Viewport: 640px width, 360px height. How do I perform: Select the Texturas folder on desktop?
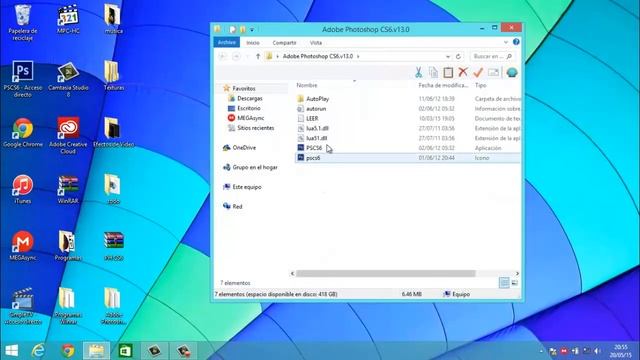pyautogui.click(x=114, y=76)
